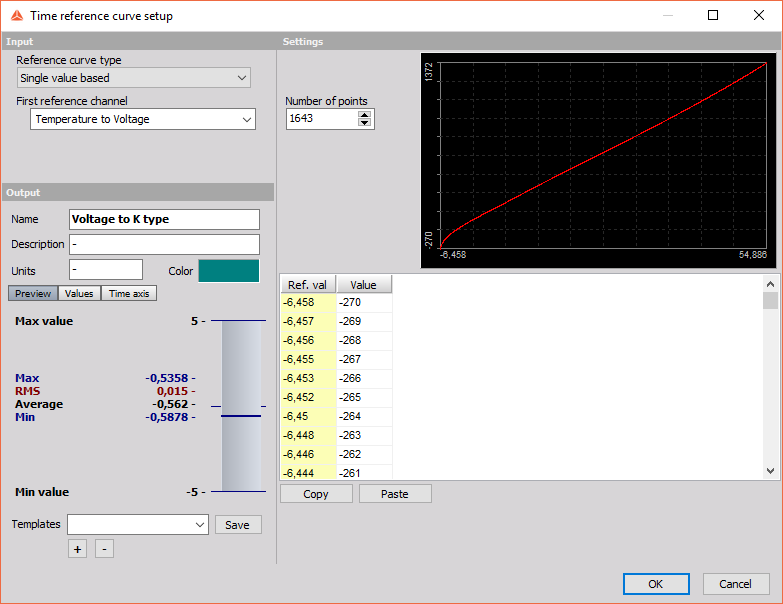Select the value cell -262
The width and height of the screenshot is (783, 604).
click(365, 454)
